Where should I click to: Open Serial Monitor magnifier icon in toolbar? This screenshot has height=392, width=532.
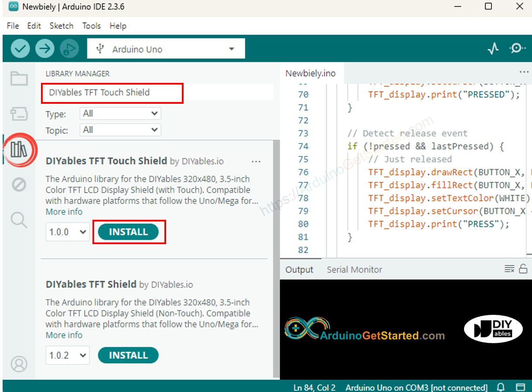(517, 48)
